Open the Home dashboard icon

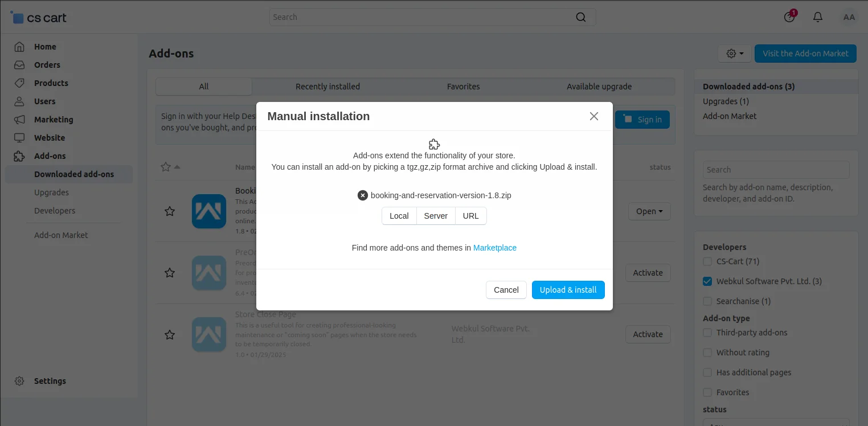19,46
